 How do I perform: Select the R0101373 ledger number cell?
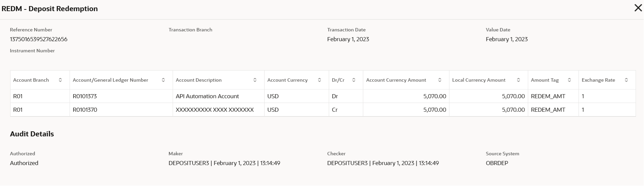click(x=85, y=96)
